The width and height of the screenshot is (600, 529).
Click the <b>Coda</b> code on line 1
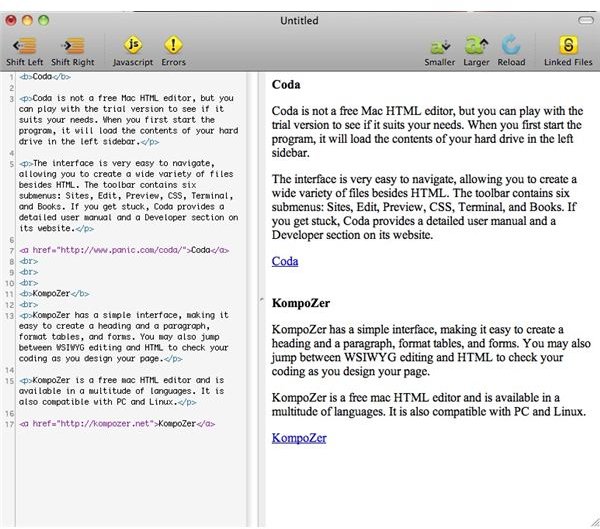coord(45,77)
